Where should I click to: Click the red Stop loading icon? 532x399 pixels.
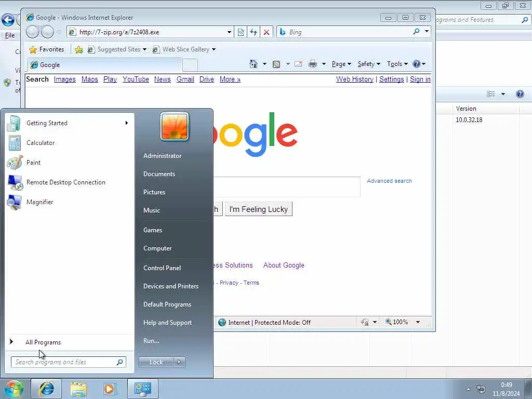click(267, 32)
